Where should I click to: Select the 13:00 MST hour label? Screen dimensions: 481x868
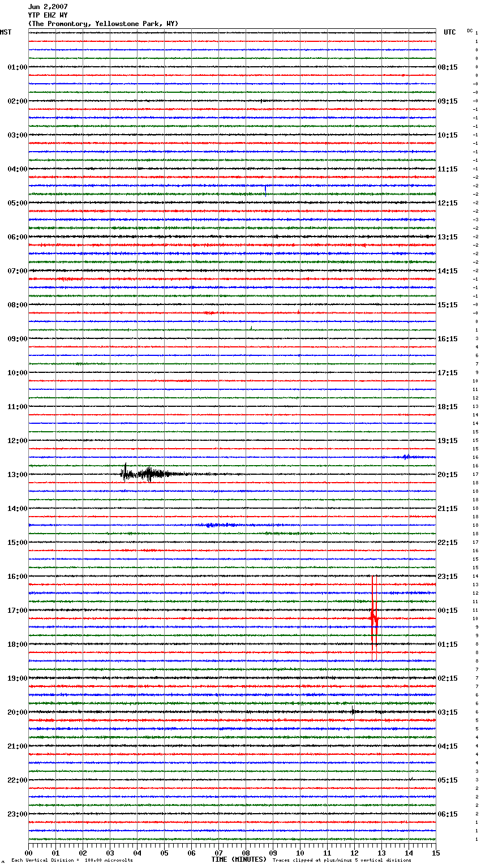[x=18, y=475]
